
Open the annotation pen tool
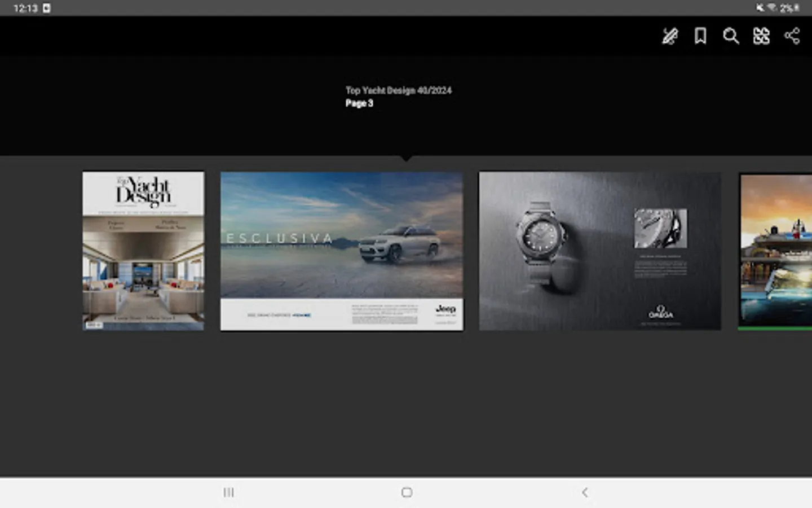[x=669, y=36]
